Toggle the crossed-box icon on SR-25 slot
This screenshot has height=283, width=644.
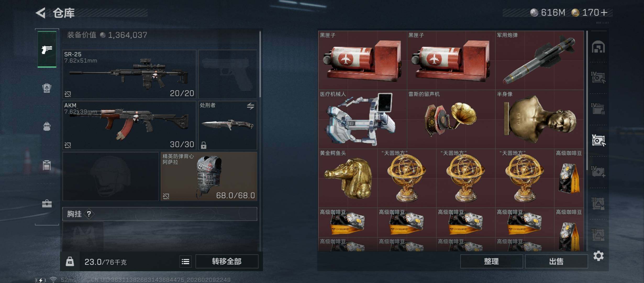68,94
